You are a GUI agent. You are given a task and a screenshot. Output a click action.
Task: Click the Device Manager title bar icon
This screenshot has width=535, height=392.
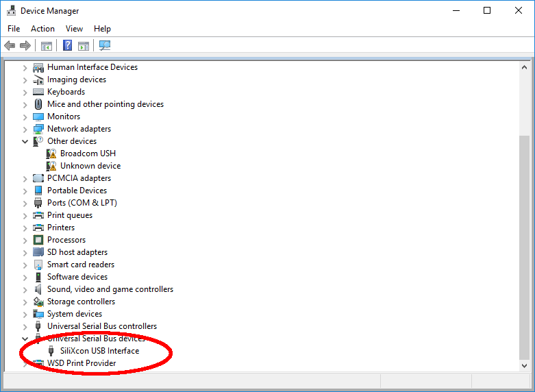point(11,10)
